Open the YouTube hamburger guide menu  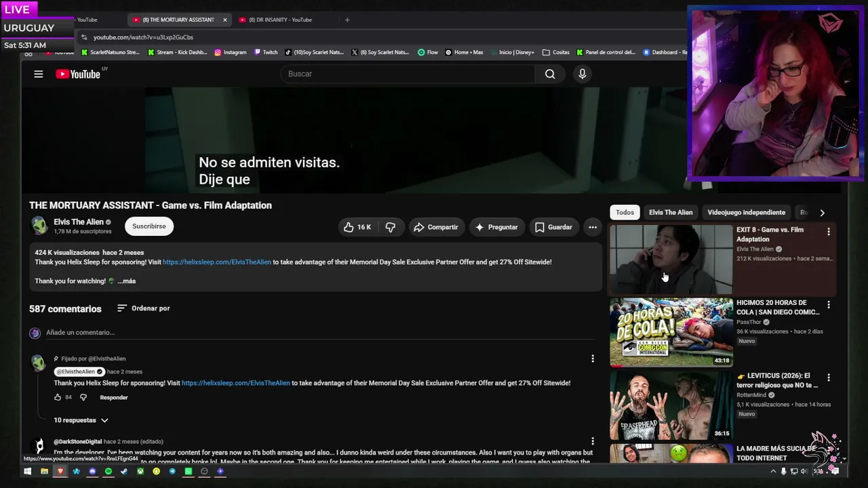[x=39, y=74]
